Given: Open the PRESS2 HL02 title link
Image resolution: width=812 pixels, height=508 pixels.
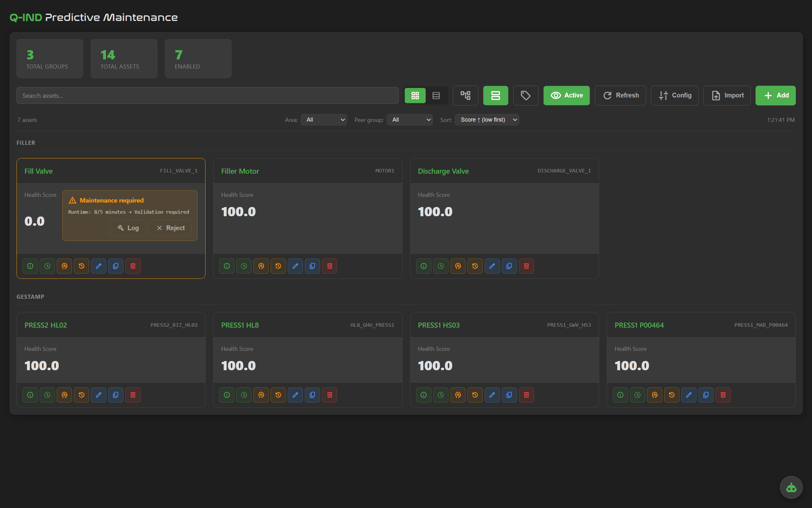Looking at the screenshot, I should (46, 325).
